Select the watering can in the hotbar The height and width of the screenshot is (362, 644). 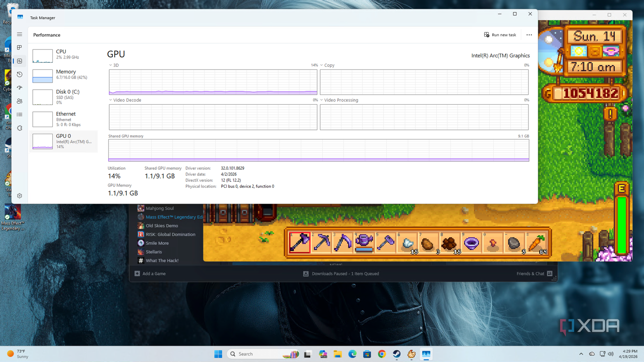click(364, 242)
